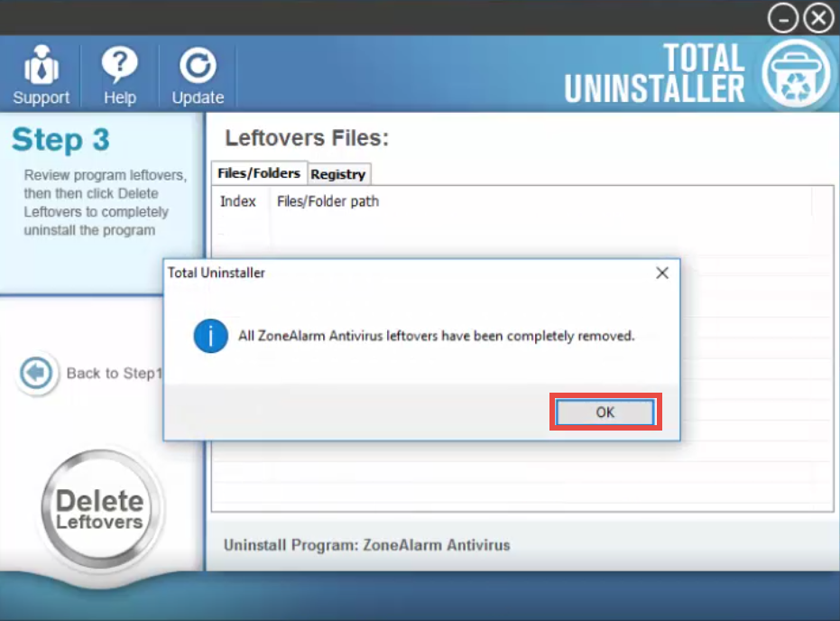The height and width of the screenshot is (621, 840).
Task: Close the Total Uninstaller main window
Action: 818,19
